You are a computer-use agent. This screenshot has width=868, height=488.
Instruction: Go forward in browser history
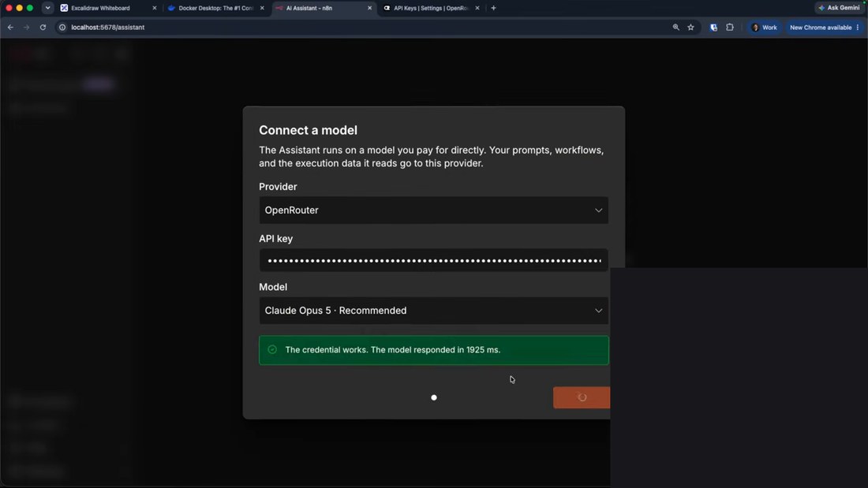point(26,27)
